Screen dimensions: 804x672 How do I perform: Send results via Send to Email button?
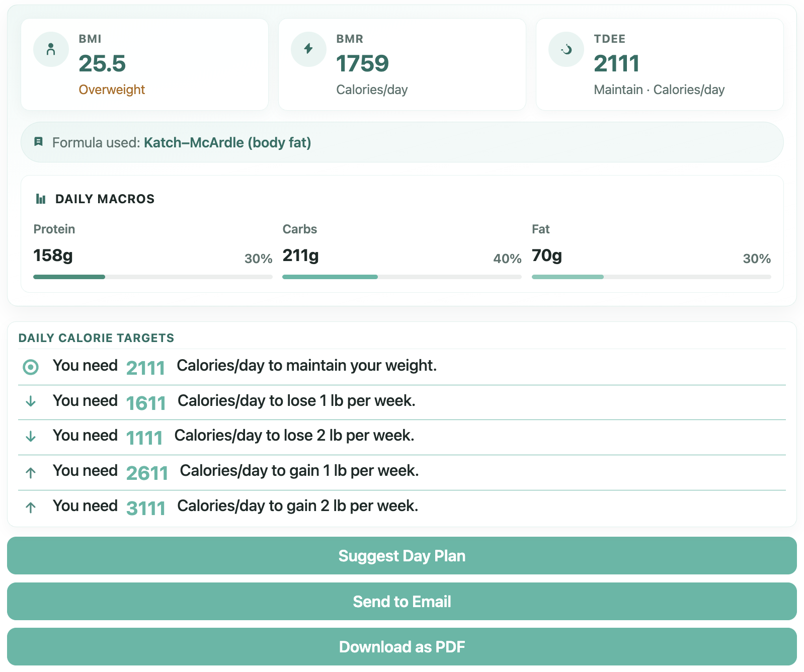402,602
